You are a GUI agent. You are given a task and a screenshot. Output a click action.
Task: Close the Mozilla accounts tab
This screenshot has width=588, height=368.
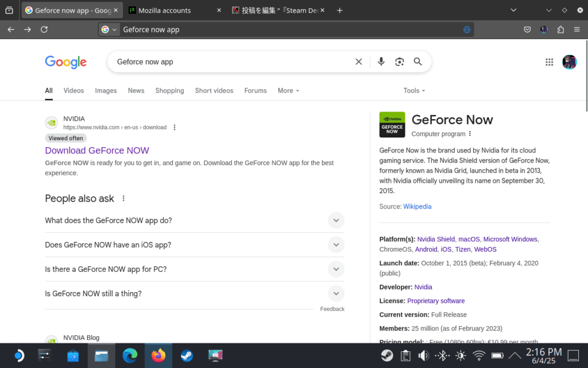[x=219, y=10]
